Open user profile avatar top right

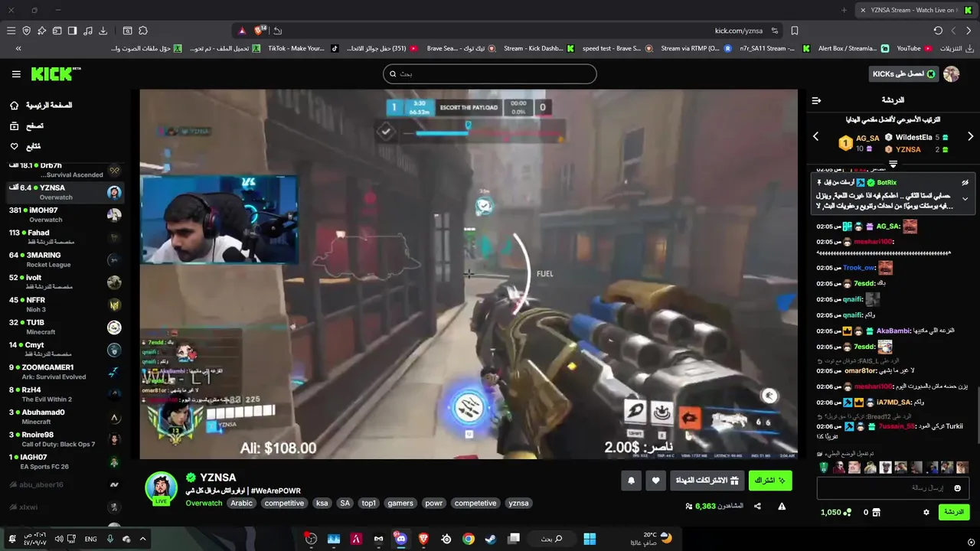[951, 74]
